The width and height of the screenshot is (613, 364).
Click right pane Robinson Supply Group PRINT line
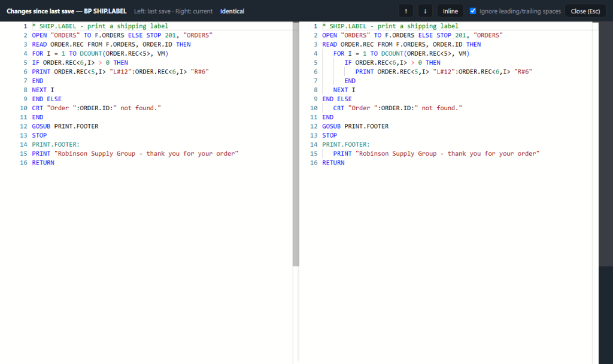click(436, 154)
